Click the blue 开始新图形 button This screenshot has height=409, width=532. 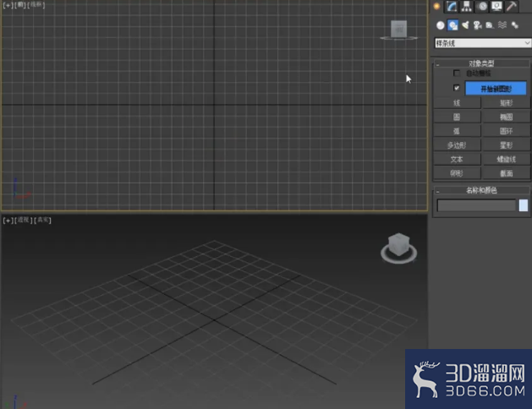click(x=496, y=89)
